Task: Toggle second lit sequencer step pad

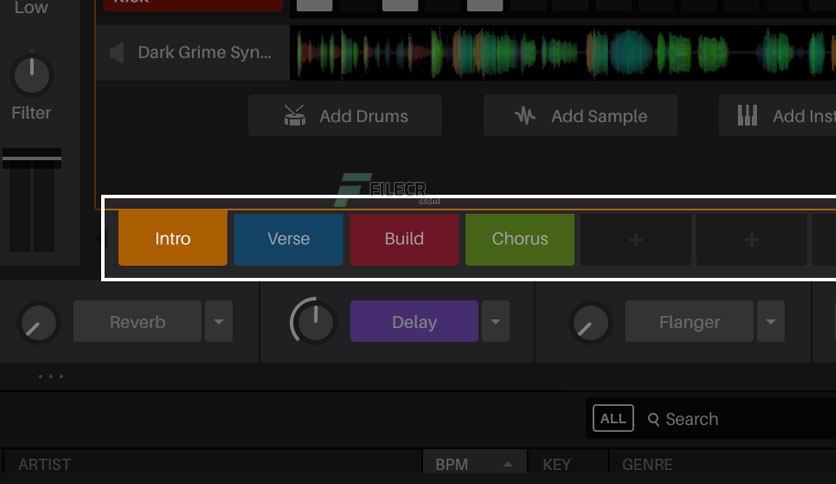Action: coord(400,5)
